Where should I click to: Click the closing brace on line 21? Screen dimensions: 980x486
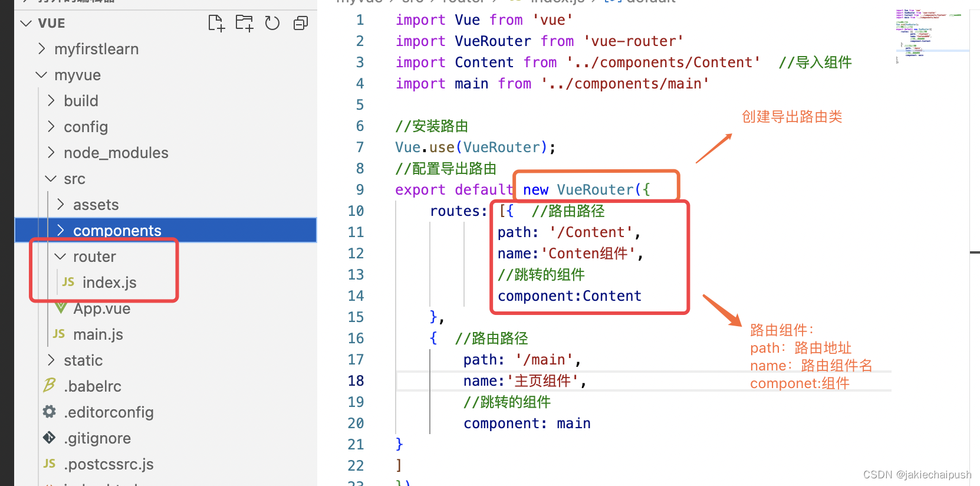(x=399, y=444)
